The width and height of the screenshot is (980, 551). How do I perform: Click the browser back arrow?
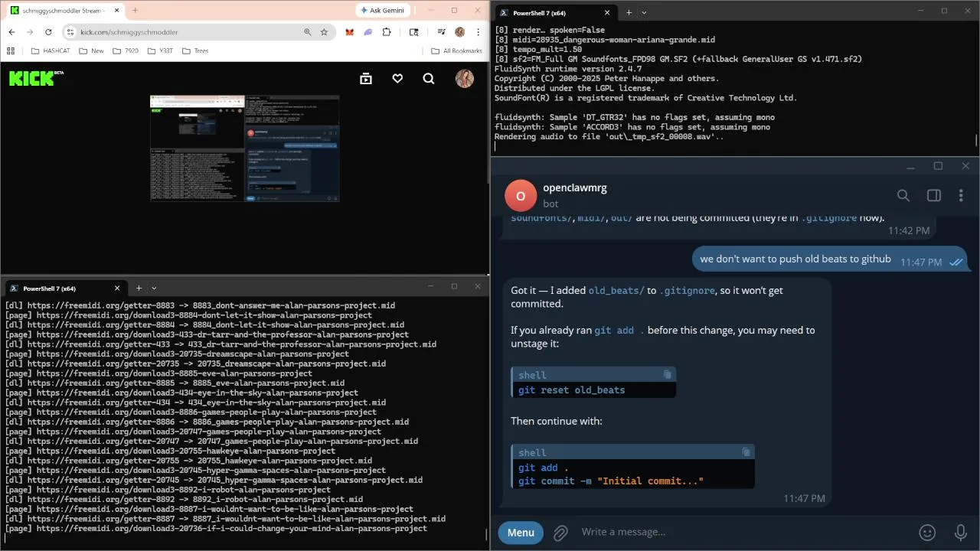(11, 32)
